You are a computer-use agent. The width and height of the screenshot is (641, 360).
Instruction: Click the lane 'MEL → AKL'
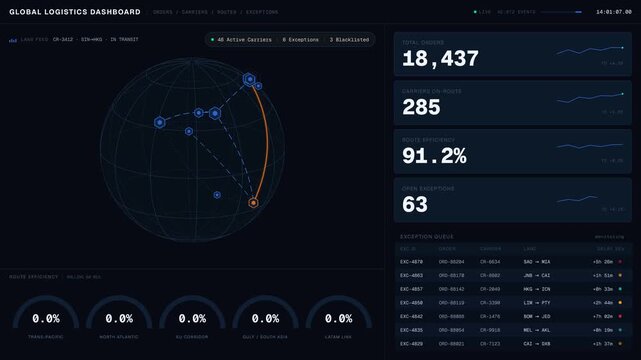[537, 330]
